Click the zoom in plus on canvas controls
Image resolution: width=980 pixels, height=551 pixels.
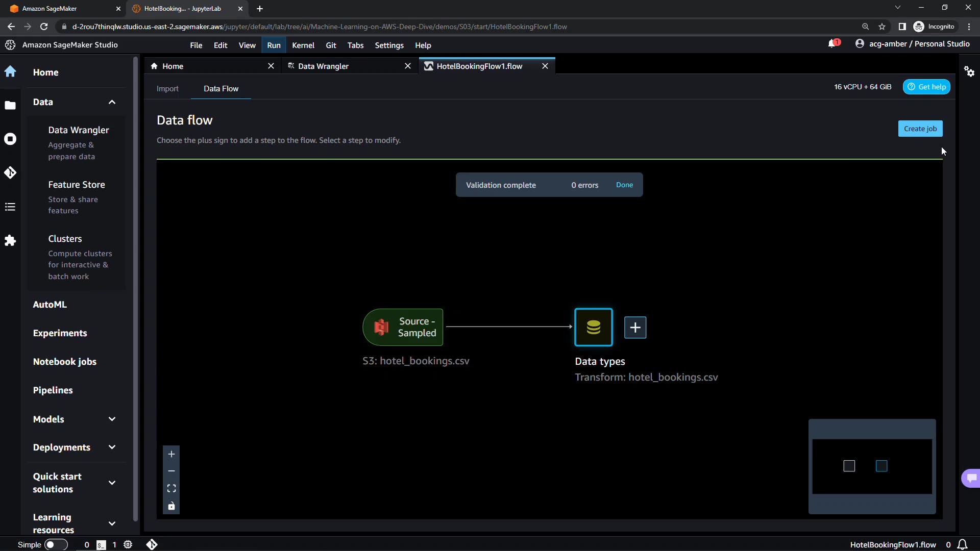coord(171,454)
